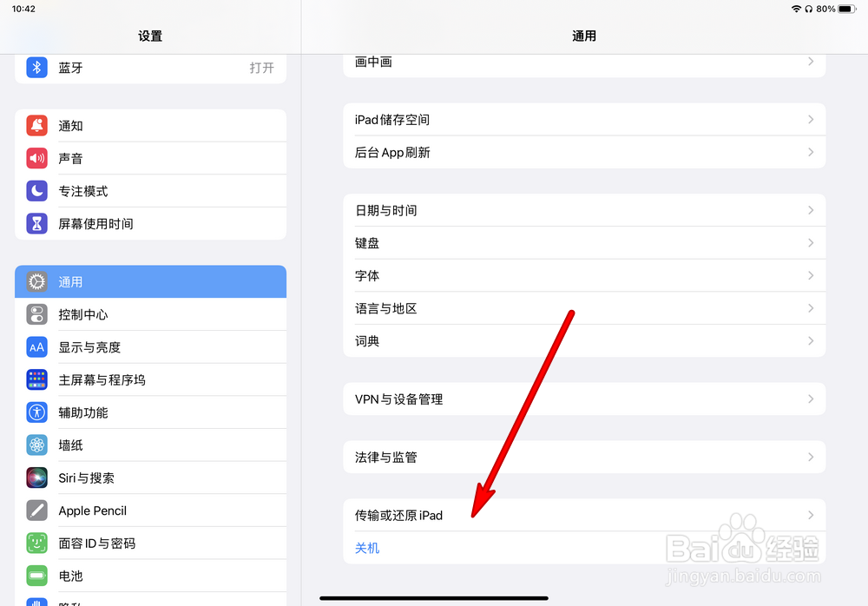This screenshot has height=606, width=868.
Task: Expand 词典 row chevron
Action: tap(811, 340)
